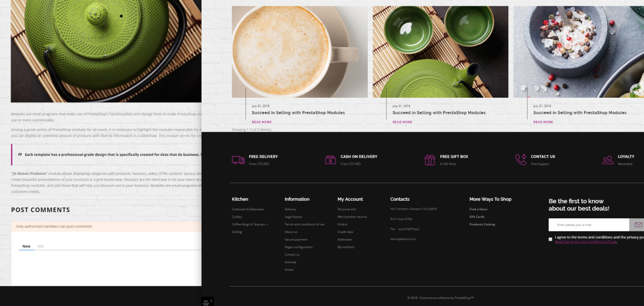Image resolution: width=644 pixels, height=306 pixels.
Task: Click the Free Delivery truck icon
Action: [238, 160]
